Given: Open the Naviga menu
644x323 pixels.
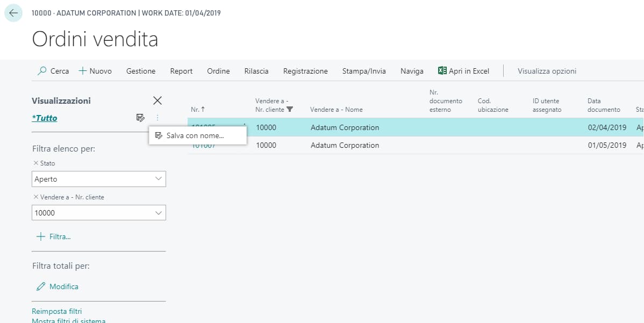Looking at the screenshot, I should click(x=412, y=71).
